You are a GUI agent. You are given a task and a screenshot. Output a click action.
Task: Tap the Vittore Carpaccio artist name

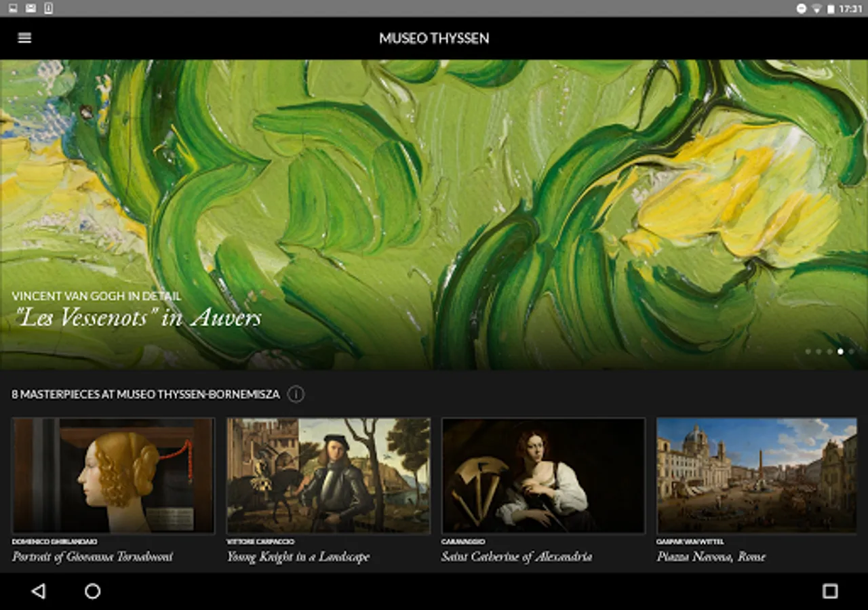(x=260, y=542)
